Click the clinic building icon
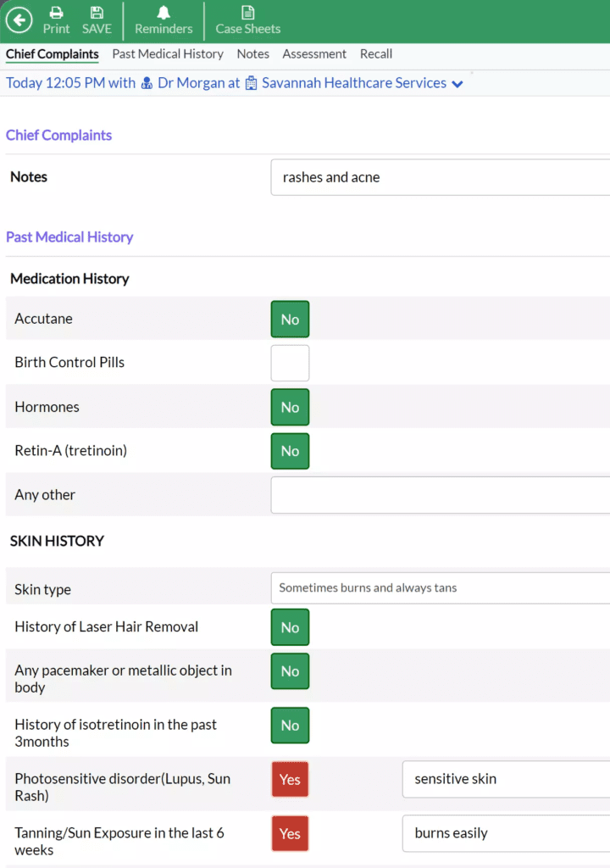 coord(252,84)
